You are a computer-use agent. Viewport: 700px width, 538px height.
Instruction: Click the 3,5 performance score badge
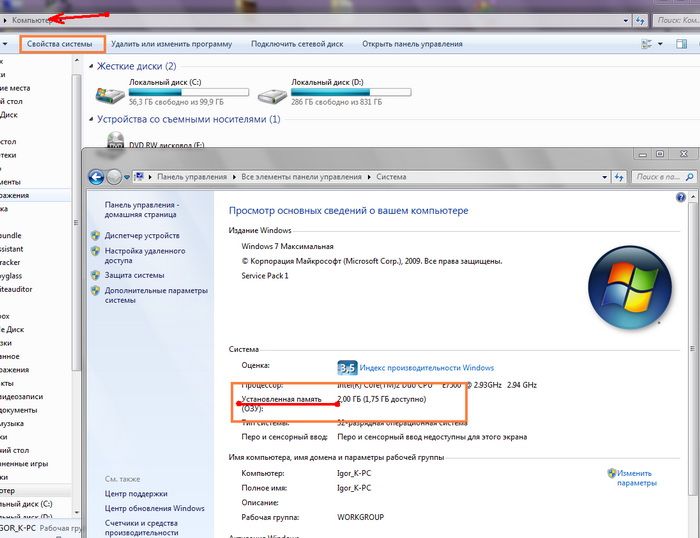[347, 368]
